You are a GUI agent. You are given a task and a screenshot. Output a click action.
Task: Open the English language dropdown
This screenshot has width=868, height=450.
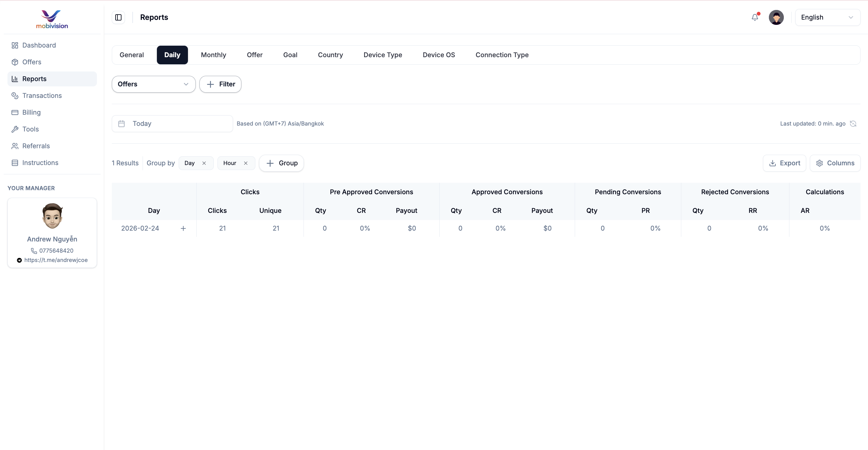[827, 17]
